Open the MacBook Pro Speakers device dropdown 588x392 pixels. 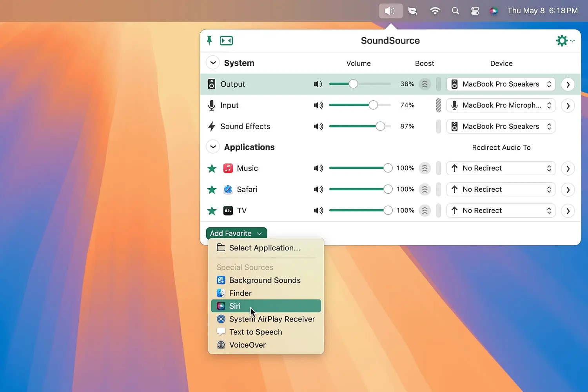coord(501,84)
